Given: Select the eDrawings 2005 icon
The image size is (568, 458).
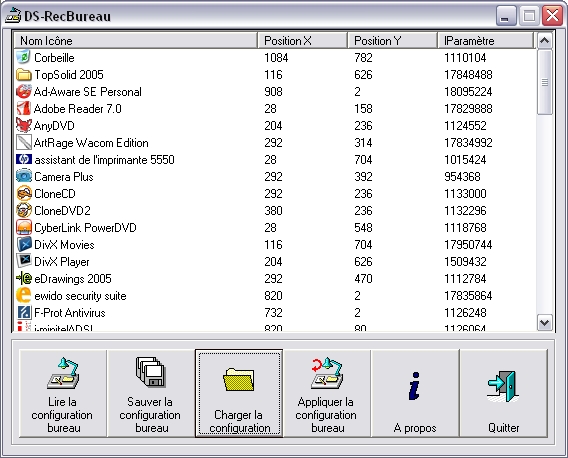Looking at the screenshot, I should (24, 279).
